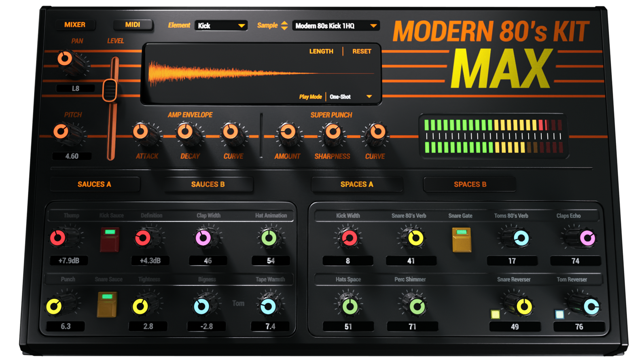Click the cyan Tom Reverser knob
Image resolution: width=644 pixels, height=362 pixels.
(591, 306)
